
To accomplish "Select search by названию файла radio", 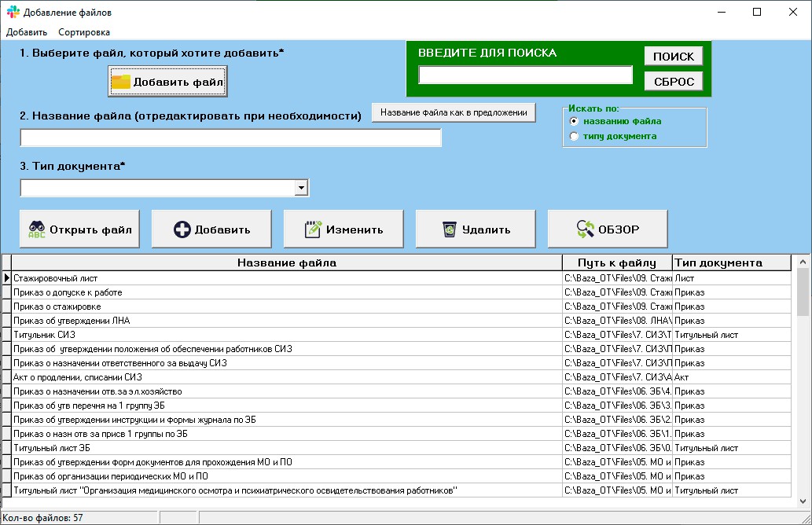I will click(574, 121).
